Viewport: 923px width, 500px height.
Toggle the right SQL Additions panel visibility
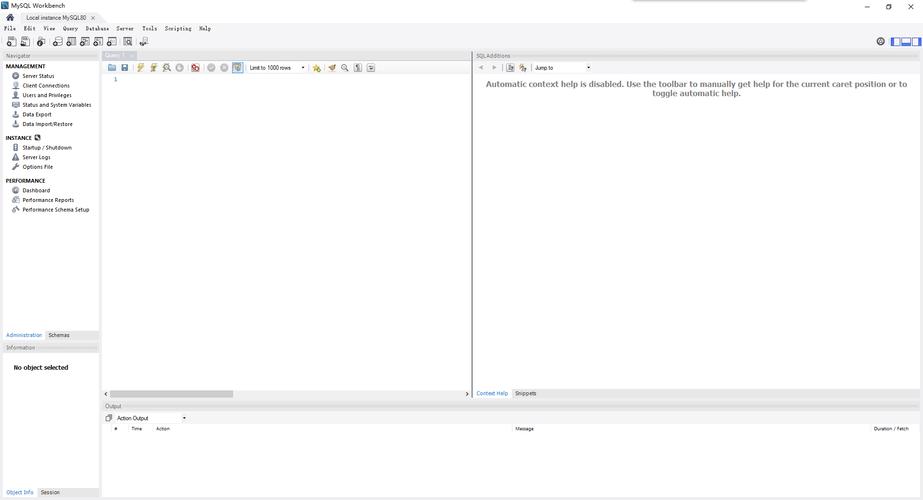[x=917, y=41]
